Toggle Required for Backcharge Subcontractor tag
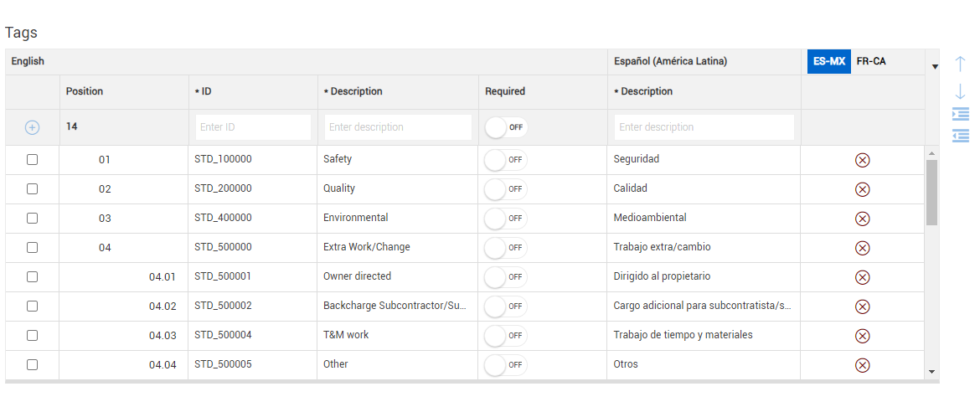This screenshot has width=980, height=407. coord(506,307)
